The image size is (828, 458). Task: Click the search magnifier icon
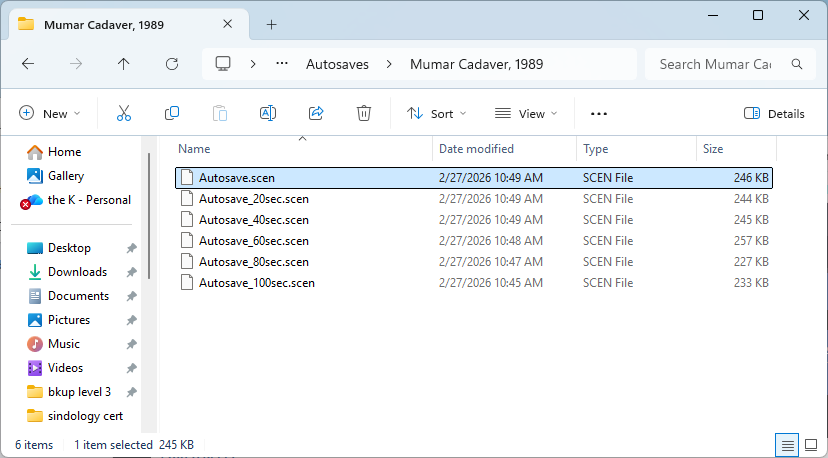tap(797, 64)
